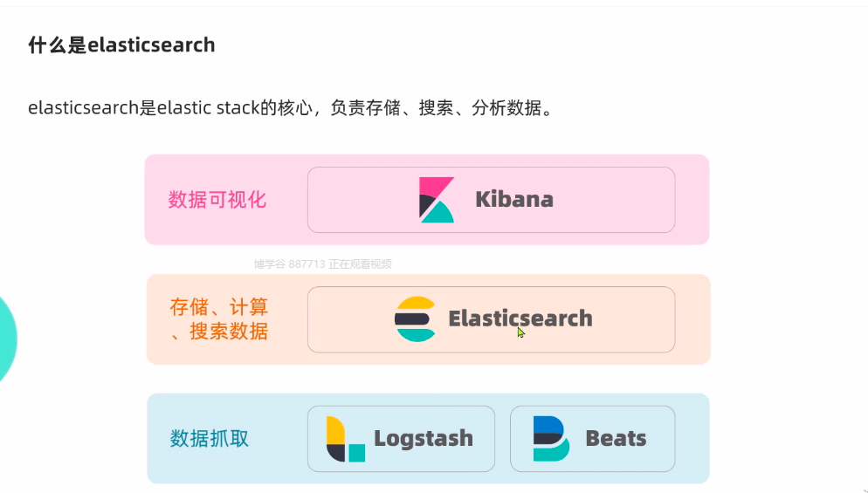Click the blue panel's empty right edge

(692, 438)
